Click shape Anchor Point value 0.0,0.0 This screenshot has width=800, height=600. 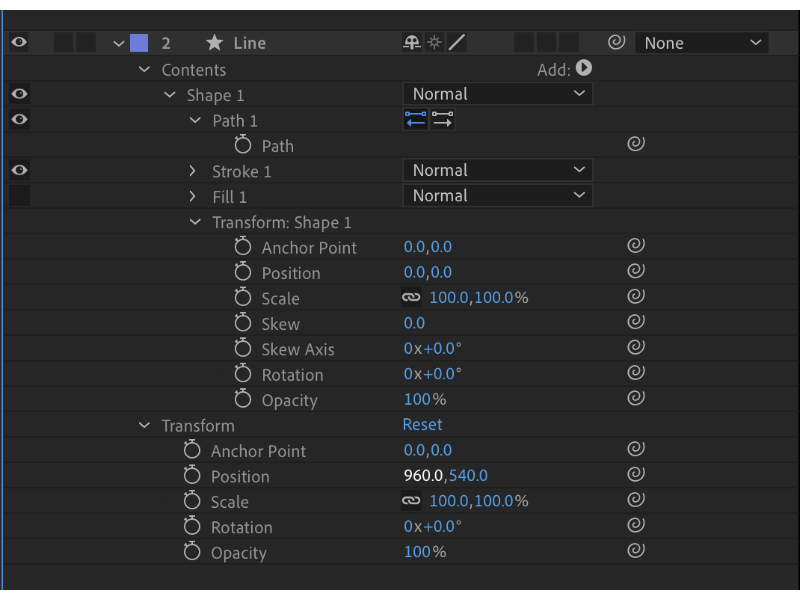[428, 247]
